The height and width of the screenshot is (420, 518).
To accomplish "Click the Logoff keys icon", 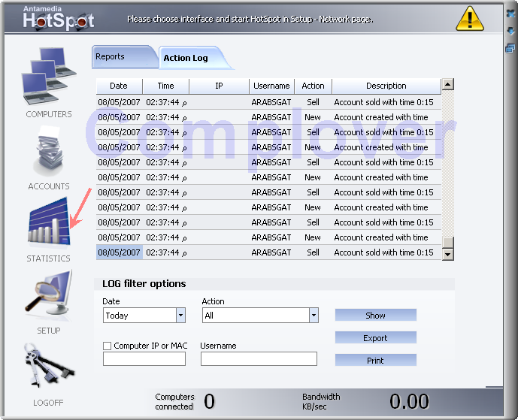I will coord(49,365).
